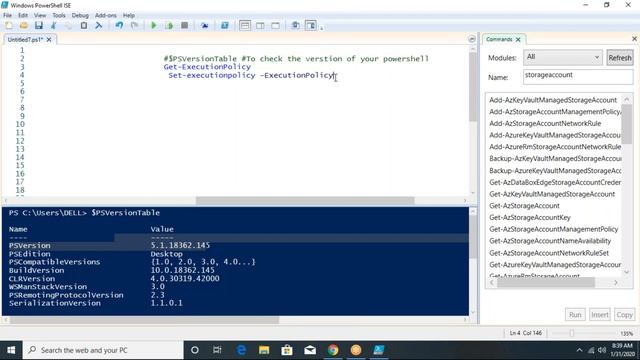This screenshot has height=360, width=640.
Task: Open the Help menu
Action: pyautogui.click(x=129, y=16)
